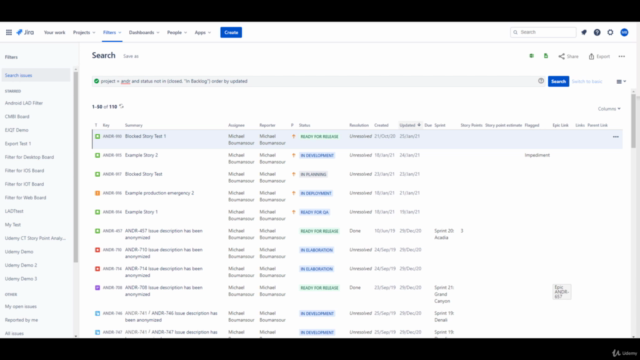Select Search issues in sidebar

tap(36, 75)
